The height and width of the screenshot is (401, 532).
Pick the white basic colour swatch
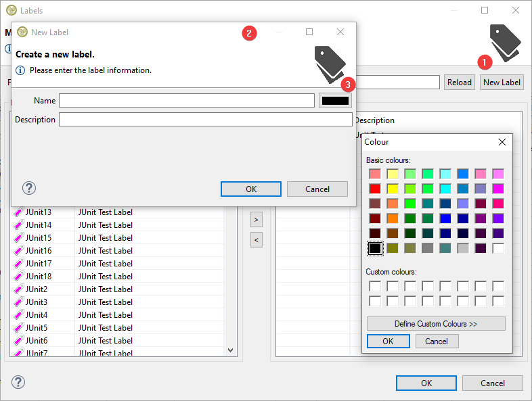(x=498, y=248)
